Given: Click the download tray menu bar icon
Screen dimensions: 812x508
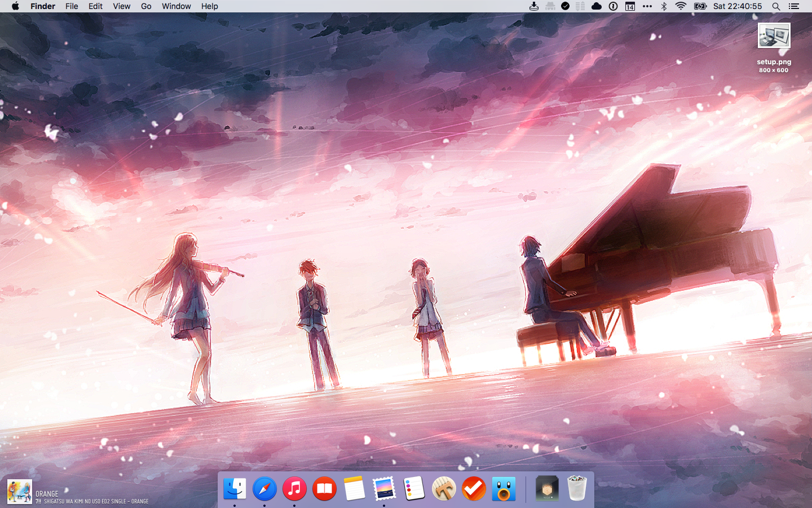Looking at the screenshot, I should 534,6.
